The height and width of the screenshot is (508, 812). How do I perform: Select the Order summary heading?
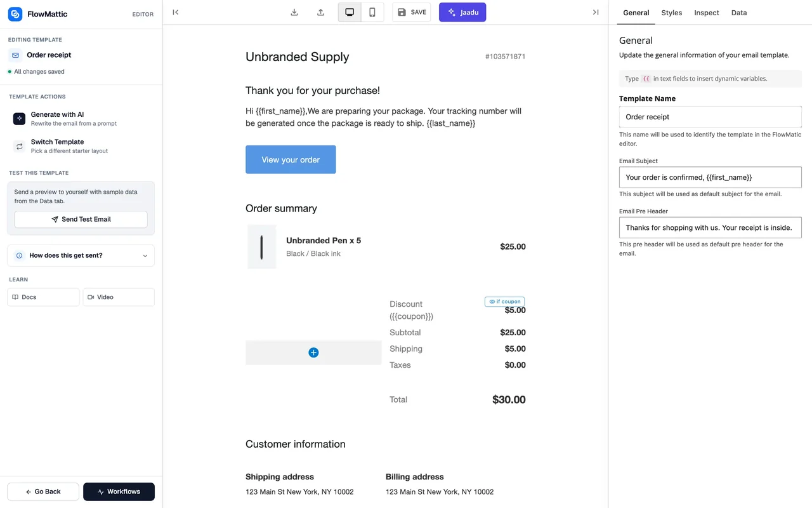click(x=281, y=208)
